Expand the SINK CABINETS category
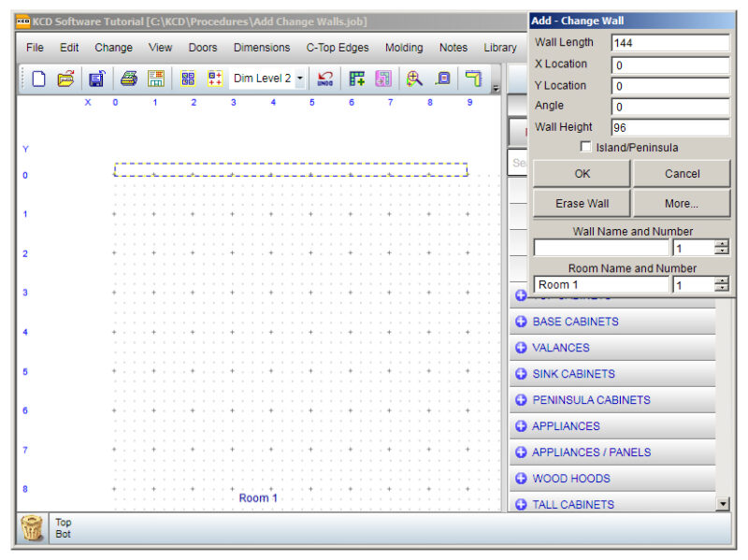This screenshot has height=560, width=748. pyautogui.click(x=573, y=374)
